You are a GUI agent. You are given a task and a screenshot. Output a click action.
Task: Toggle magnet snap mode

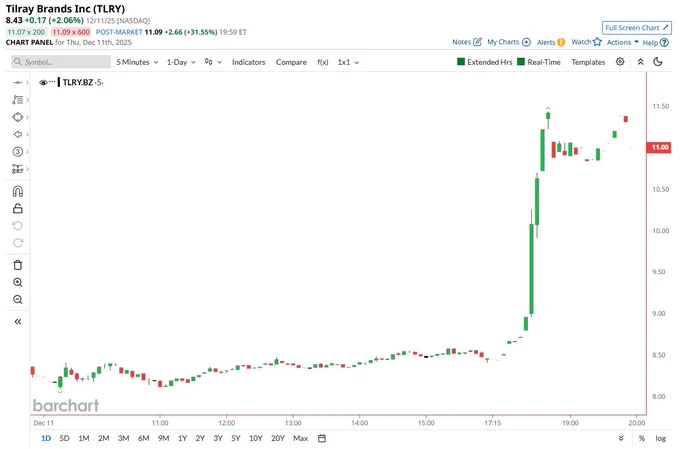[x=18, y=191]
